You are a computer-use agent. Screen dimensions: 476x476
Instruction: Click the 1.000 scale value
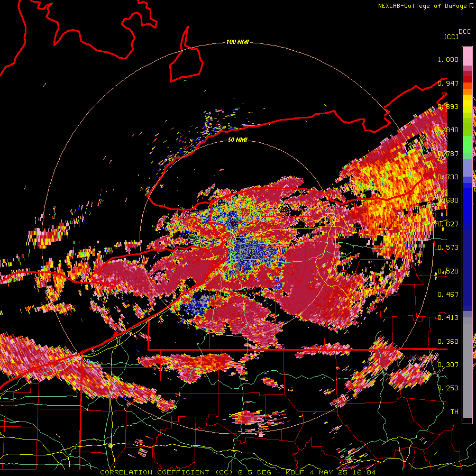pyautogui.click(x=448, y=59)
